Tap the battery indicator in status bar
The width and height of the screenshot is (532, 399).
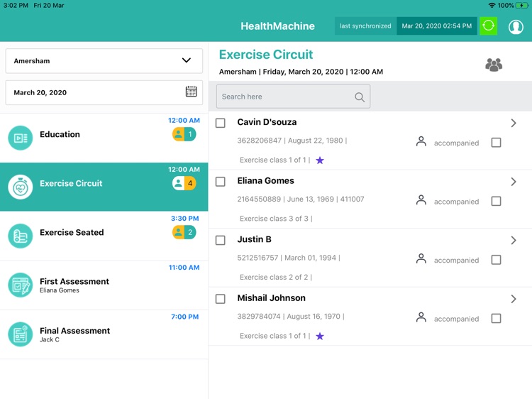(522, 6)
